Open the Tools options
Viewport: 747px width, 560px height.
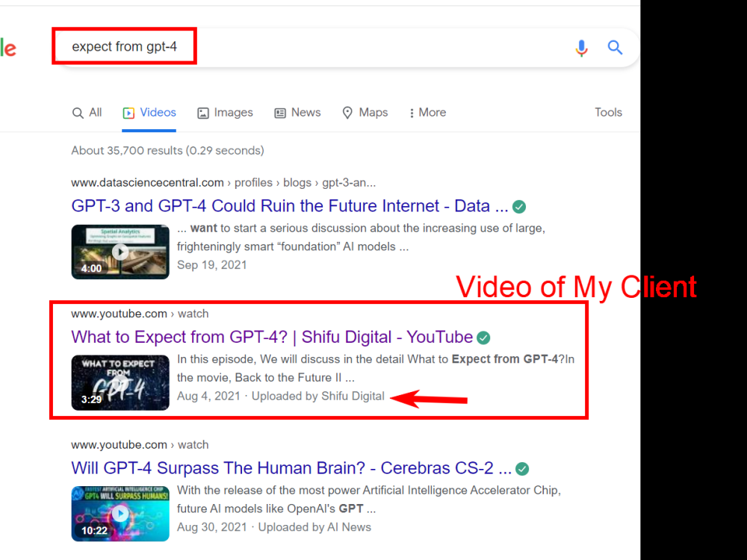tap(608, 113)
